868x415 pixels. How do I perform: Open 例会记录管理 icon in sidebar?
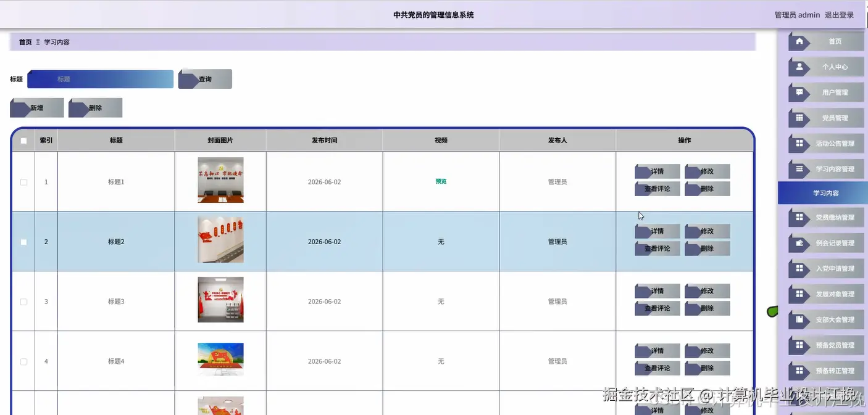coord(799,243)
